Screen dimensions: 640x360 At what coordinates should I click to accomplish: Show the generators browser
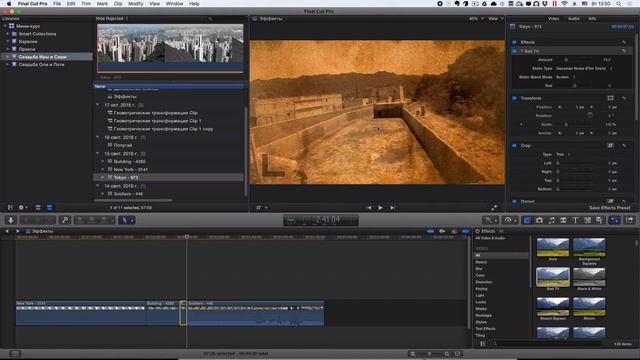pyautogui.click(x=587, y=220)
